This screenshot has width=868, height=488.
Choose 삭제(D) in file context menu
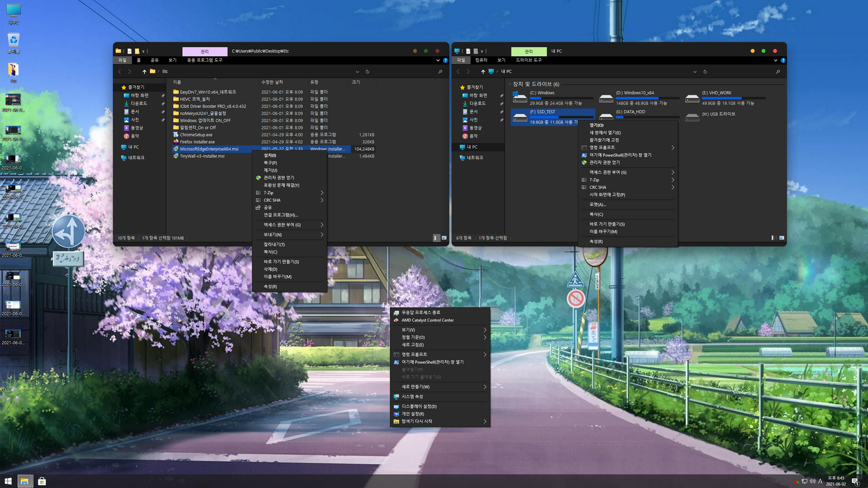[x=290, y=269]
